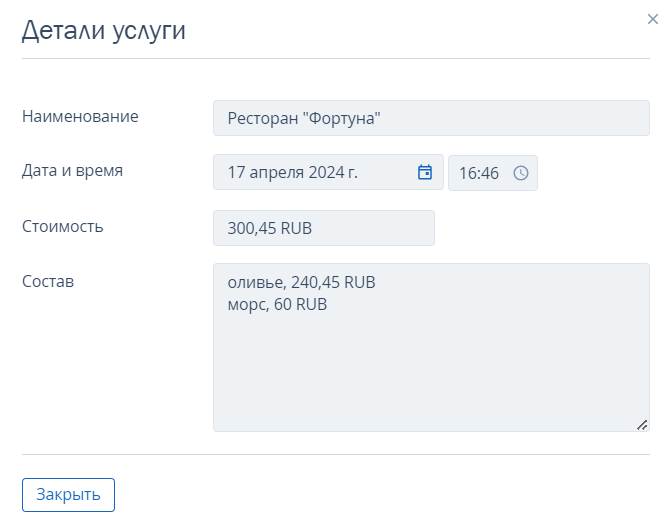Click the Наименование label

tap(80, 116)
